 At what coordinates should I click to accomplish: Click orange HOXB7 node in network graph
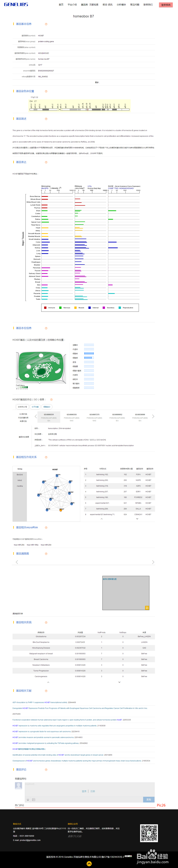click(61, 511)
